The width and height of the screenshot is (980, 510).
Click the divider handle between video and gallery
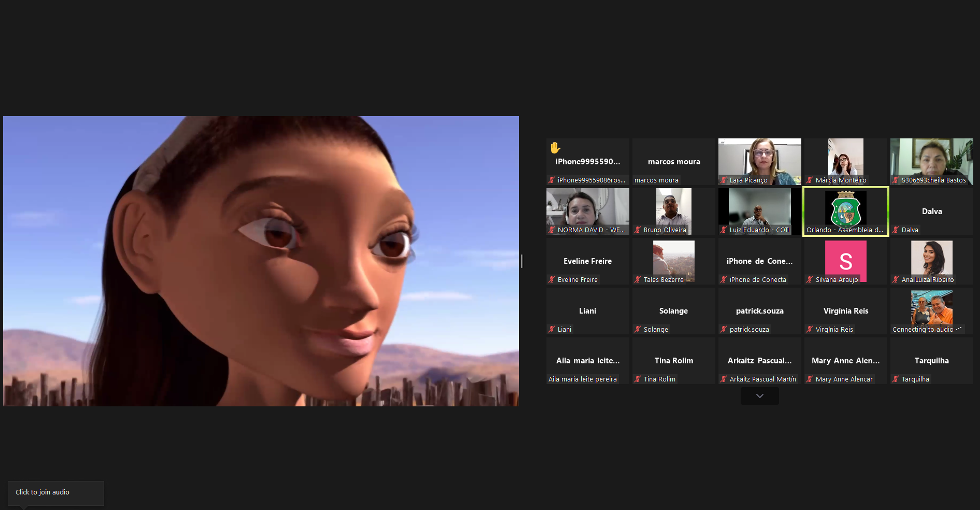coord(522,261)
